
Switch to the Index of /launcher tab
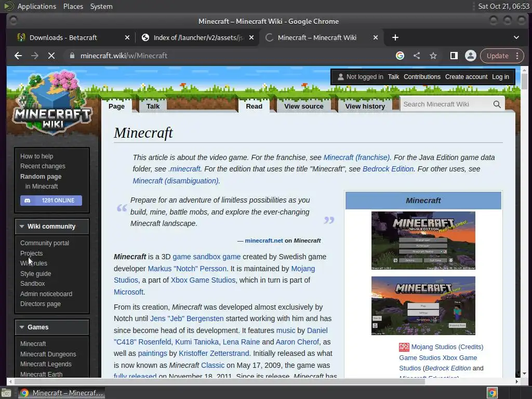197,37
